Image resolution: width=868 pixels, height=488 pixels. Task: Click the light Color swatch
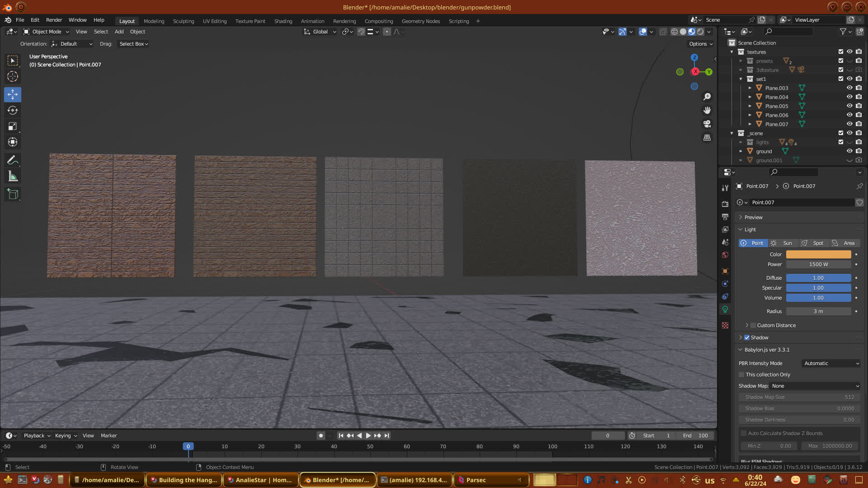pyautogui.click(x=818, y=254)
